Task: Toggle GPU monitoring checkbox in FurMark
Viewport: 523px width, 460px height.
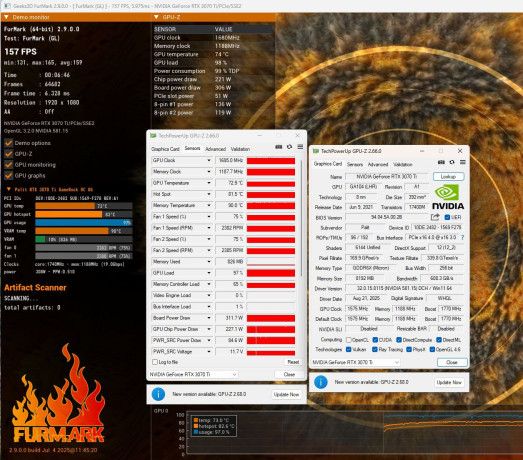Action: point(9,165)
